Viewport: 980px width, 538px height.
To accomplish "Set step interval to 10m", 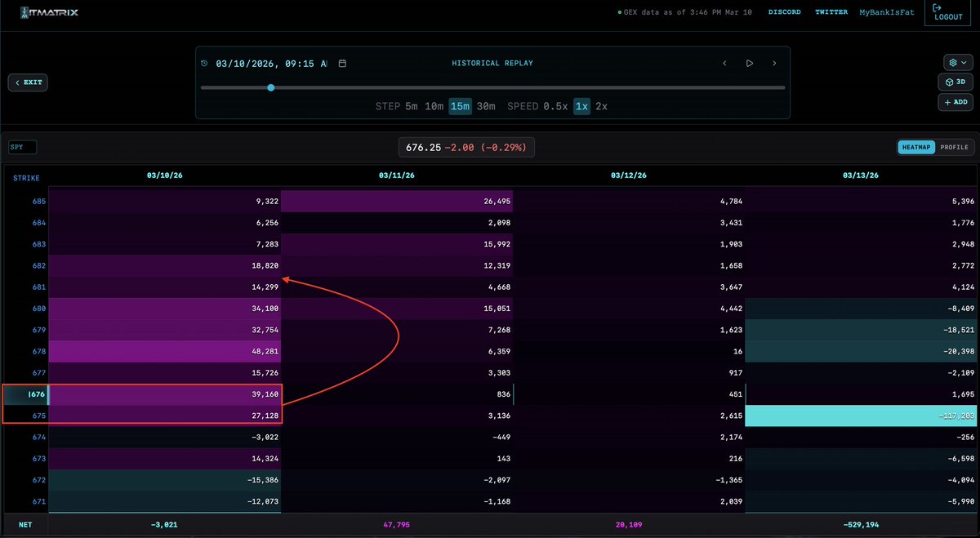I will [434, 106].
